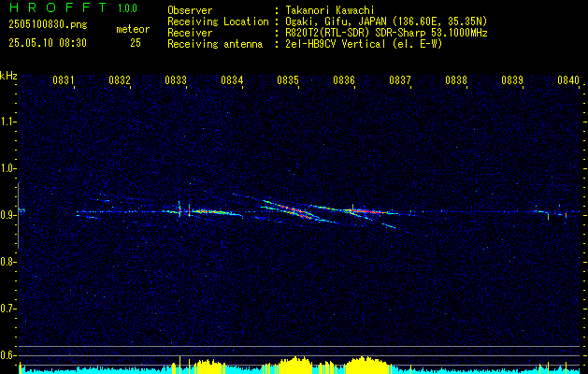Click the HROFFT title text
This screenshot has width=588, height=374.
(58, 7)
